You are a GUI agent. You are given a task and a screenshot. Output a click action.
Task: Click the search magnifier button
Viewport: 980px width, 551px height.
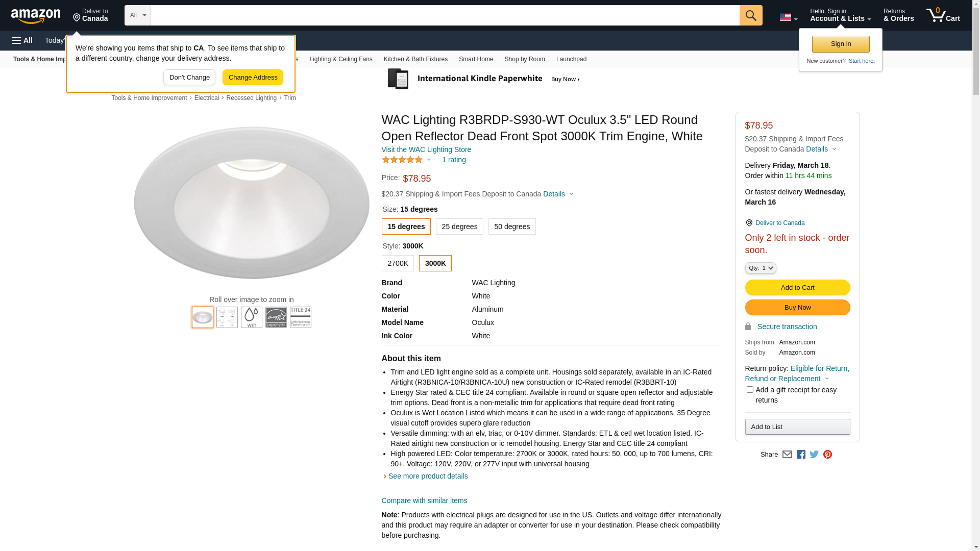tap(751, 15)
